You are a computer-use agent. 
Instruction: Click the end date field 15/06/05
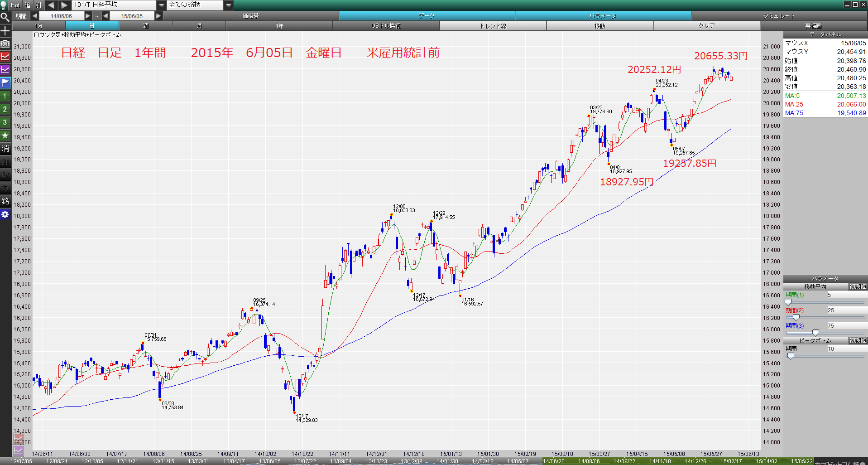132,16
